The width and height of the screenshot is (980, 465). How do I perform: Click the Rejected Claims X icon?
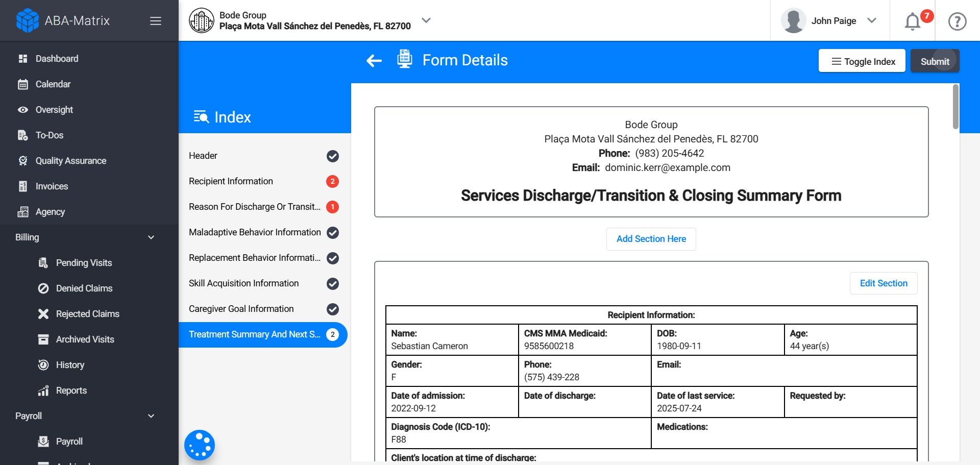point(43,314)
